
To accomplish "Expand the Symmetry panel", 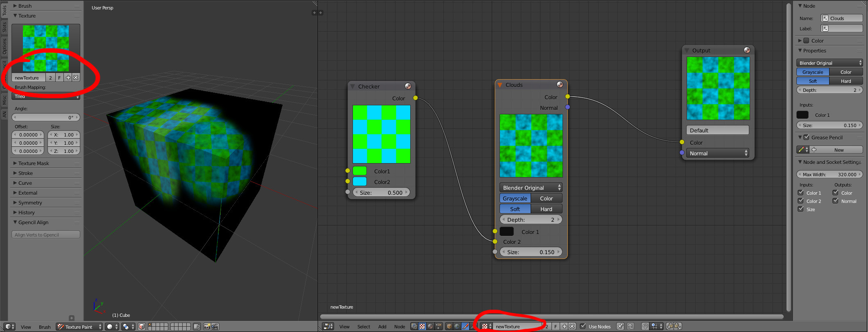I will point(30,202).
